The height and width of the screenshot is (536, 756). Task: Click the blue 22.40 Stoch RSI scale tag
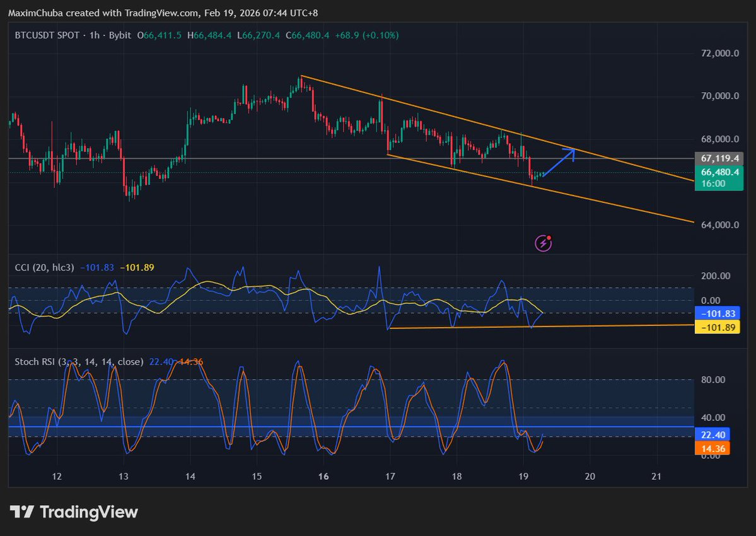pos(712,434)
